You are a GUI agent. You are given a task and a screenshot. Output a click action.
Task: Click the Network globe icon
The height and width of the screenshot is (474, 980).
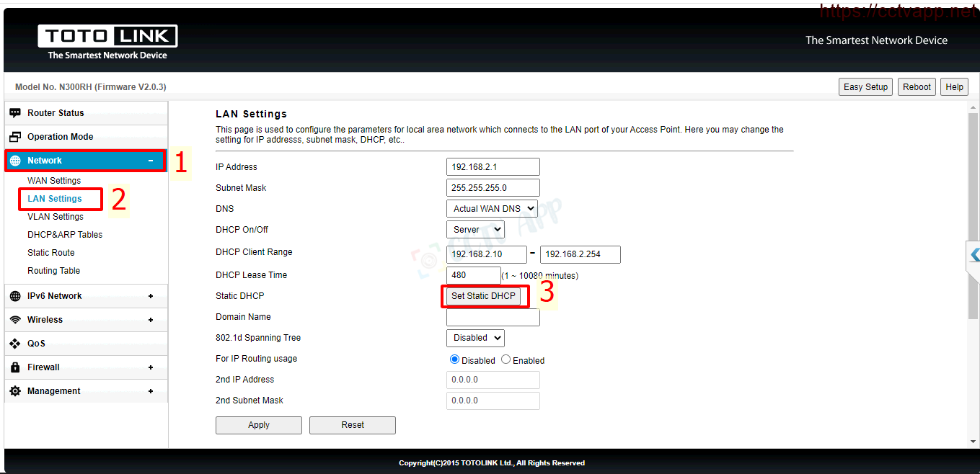pos(15,161)
